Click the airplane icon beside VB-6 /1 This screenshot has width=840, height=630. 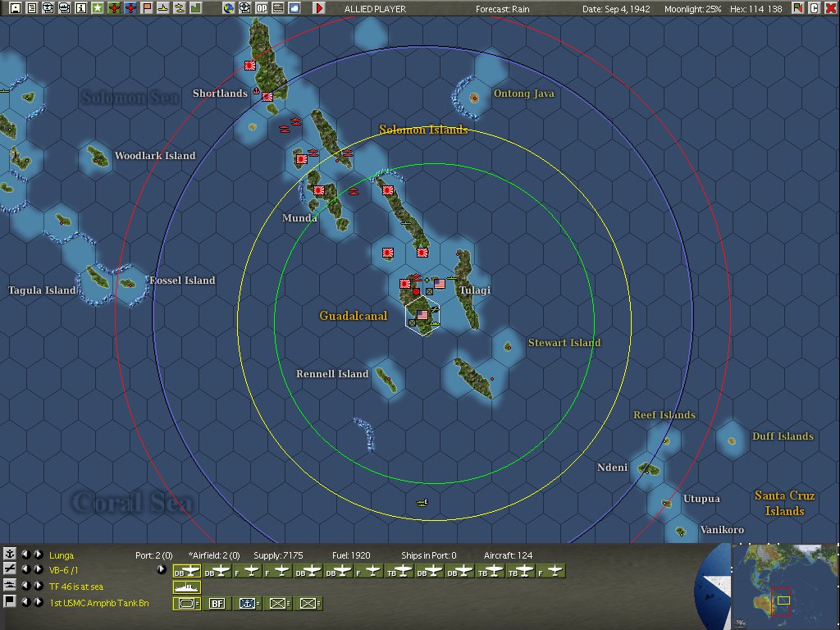tap(10, 569)
